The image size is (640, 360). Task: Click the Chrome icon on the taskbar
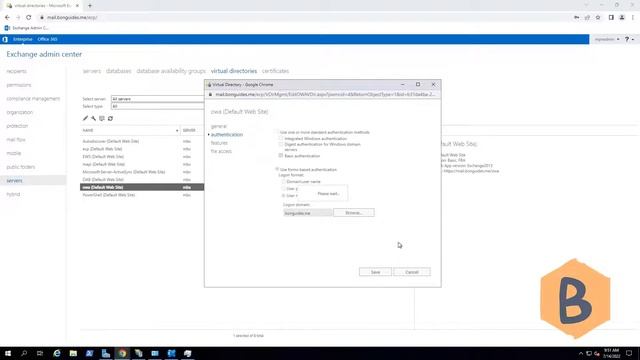coord(122,353)
